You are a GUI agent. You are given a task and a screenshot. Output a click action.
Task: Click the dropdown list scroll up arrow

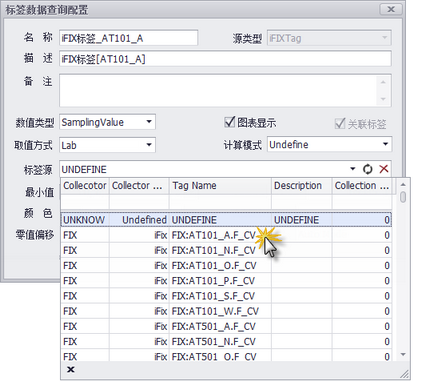(403, 184)
